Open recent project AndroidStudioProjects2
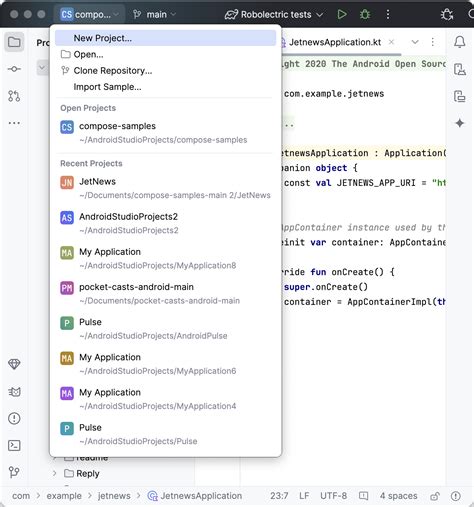This screenshot has width=474, height=507. coord(165,223)
